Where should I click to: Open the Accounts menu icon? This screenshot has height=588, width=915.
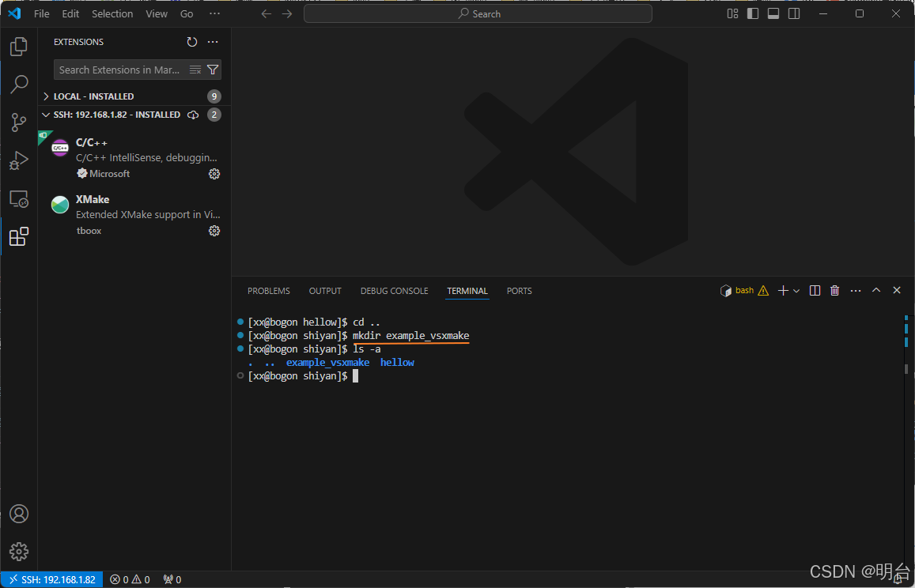(19, 514)
